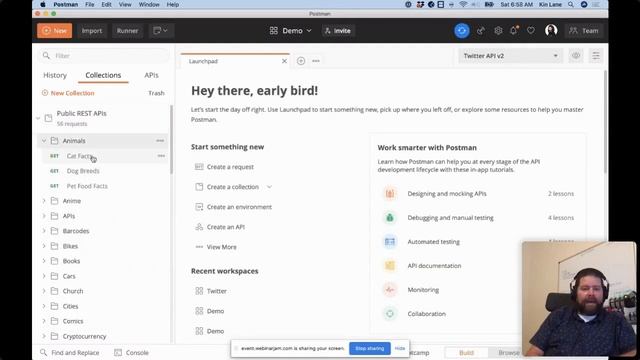Click Create a collection

pos(233,187)
